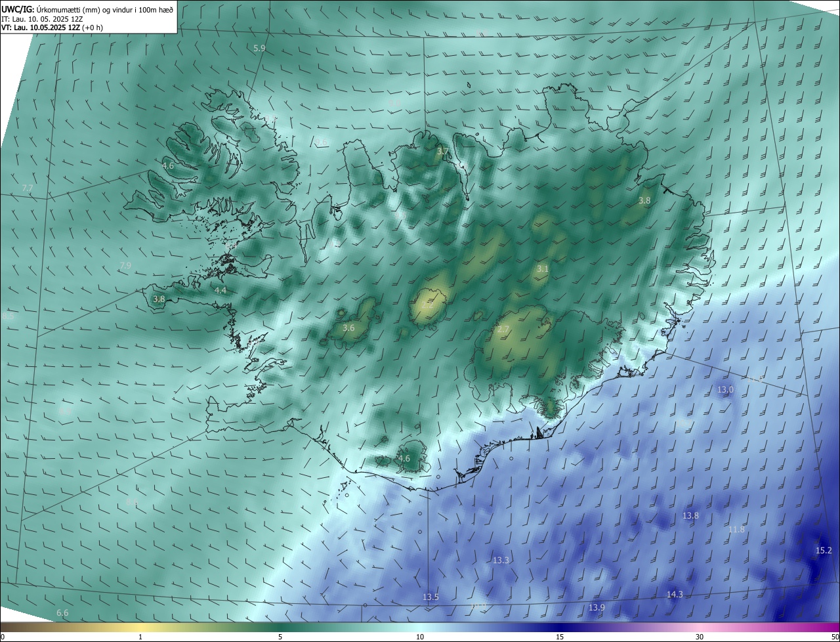This screenshot has width=840, height=642.
Task: Click the legend tick labeled 15
Action: 560,637
